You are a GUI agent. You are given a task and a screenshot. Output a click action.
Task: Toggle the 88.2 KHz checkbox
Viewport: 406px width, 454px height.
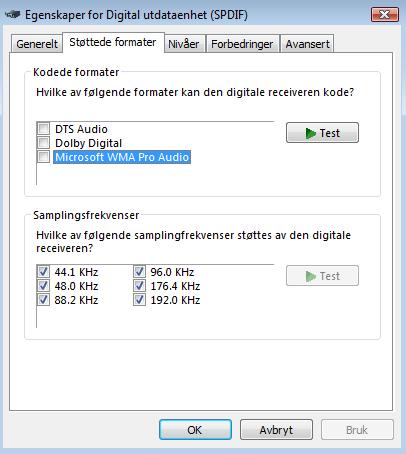(44, 300)
